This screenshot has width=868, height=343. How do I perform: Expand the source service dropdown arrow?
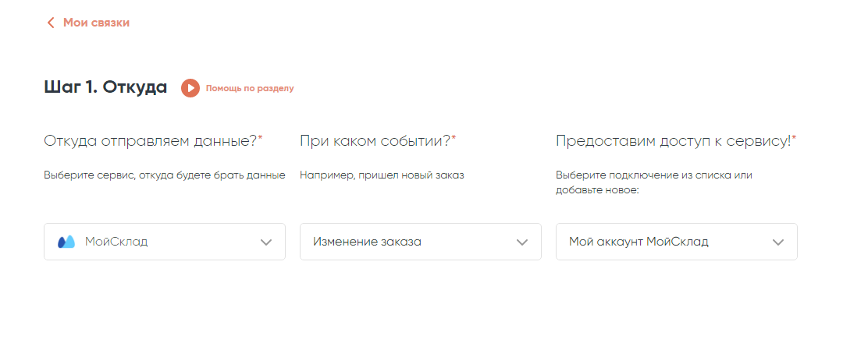click(266, 242)
